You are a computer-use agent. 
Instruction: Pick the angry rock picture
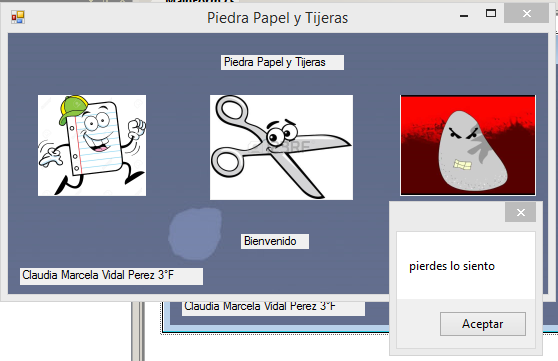coord(468,145)
